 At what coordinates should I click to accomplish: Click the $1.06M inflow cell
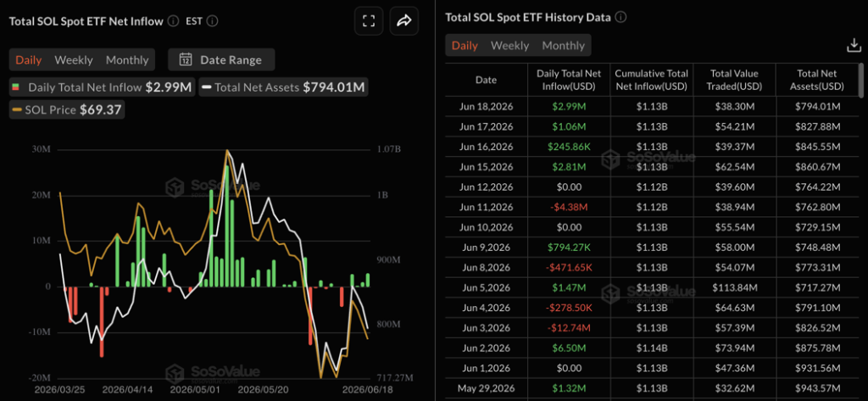pos(569,127)
